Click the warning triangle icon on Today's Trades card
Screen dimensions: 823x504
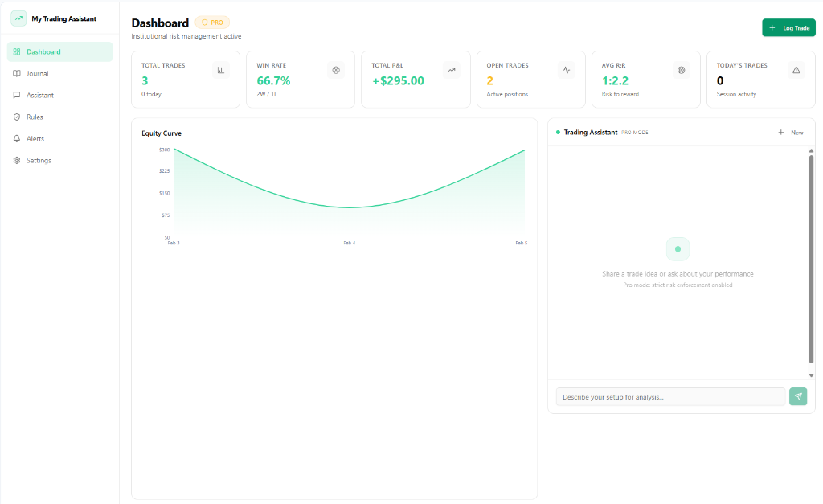click(x=796, y=71)
